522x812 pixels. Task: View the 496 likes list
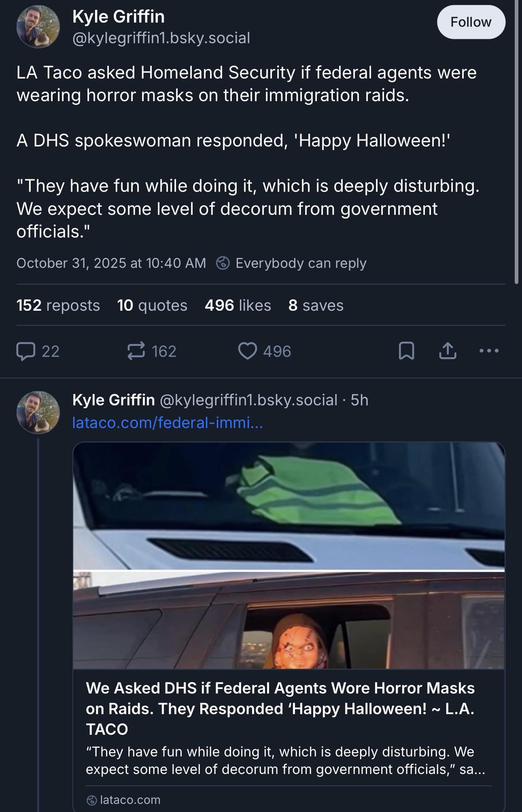tap(238, 305)
